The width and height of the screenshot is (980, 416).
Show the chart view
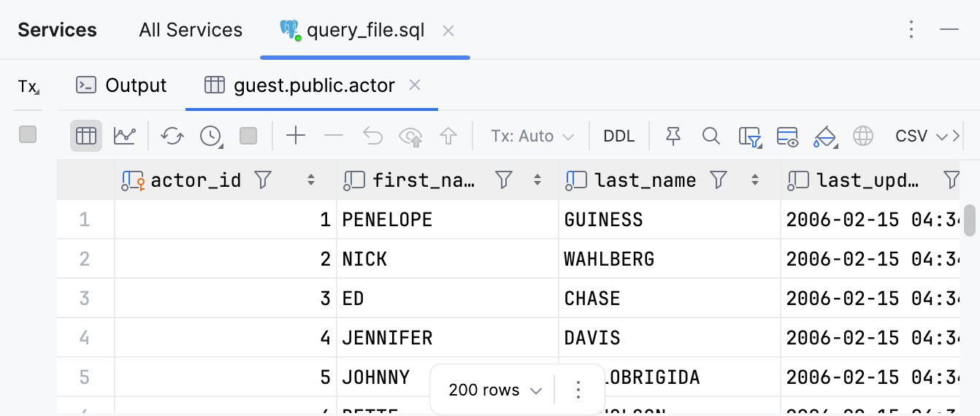pos(125,136)
